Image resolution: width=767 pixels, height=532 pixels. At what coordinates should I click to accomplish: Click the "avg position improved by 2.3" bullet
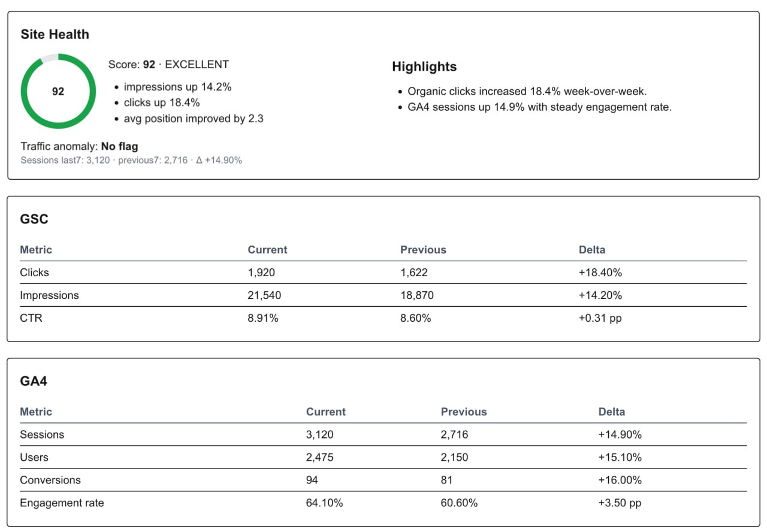194,119
